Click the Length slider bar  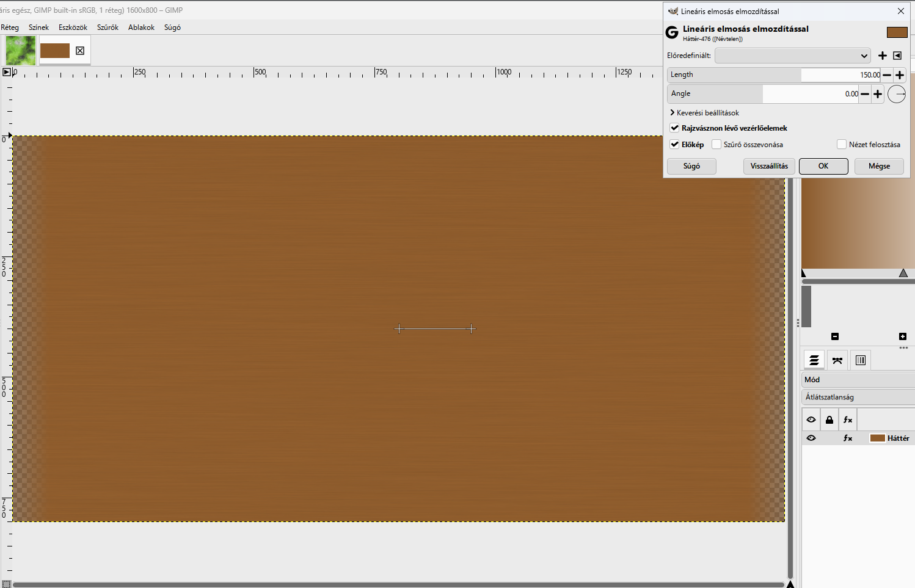click(774, 75)
